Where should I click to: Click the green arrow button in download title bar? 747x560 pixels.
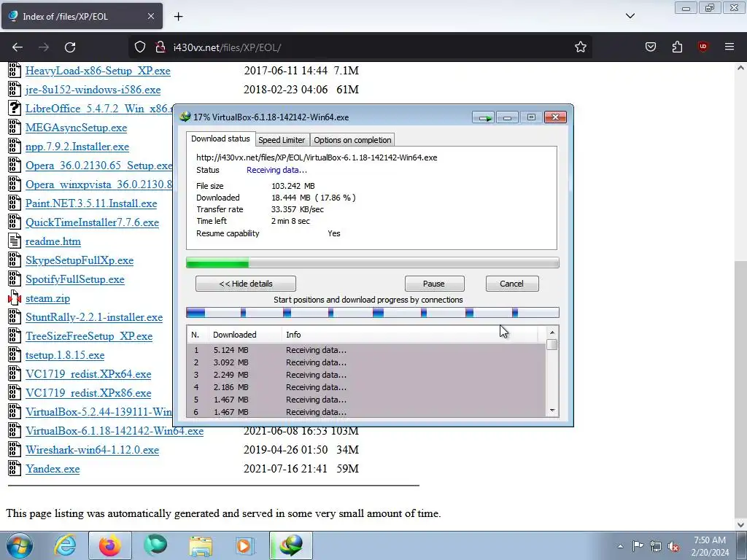tap(484, 117)
